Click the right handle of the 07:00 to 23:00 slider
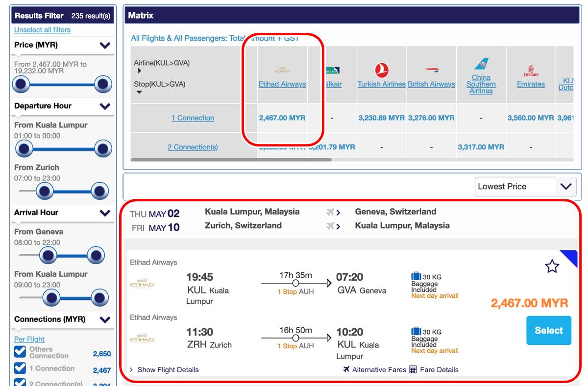This screenshot has height=386, width=588. 99,191
